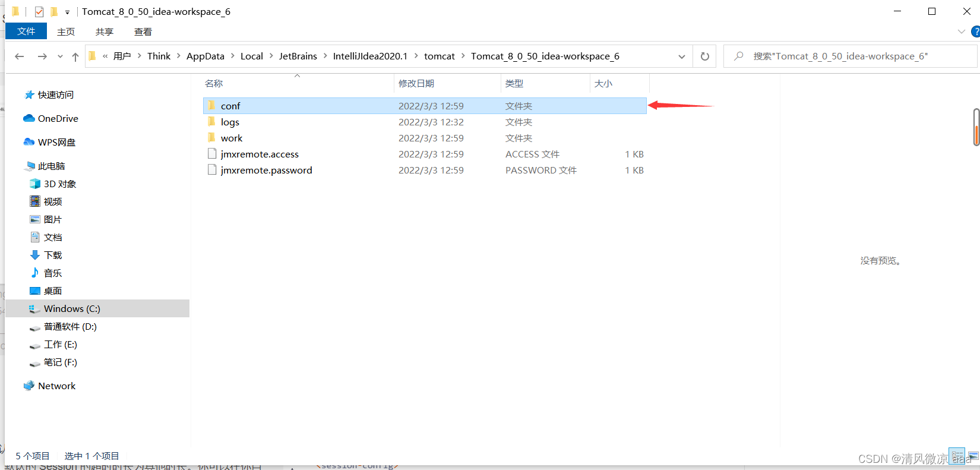This screenshot has width=980, height=470.
Task: Open the 3D 对象 folder
Action: 59,184
